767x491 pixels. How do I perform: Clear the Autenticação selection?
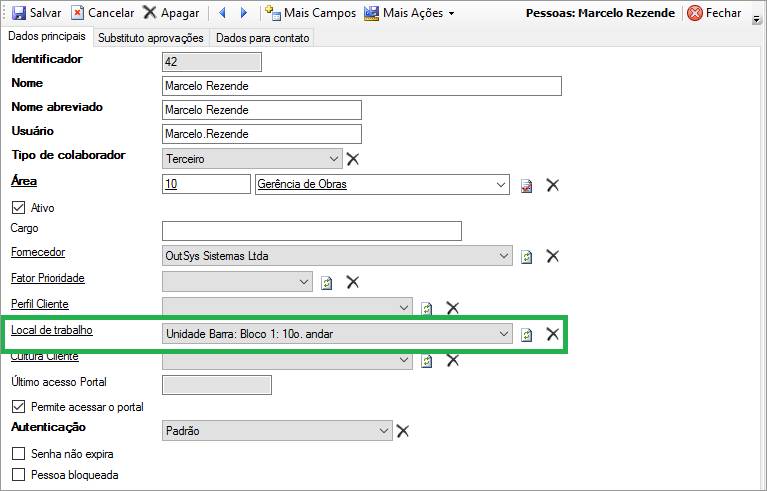[402, 431]
